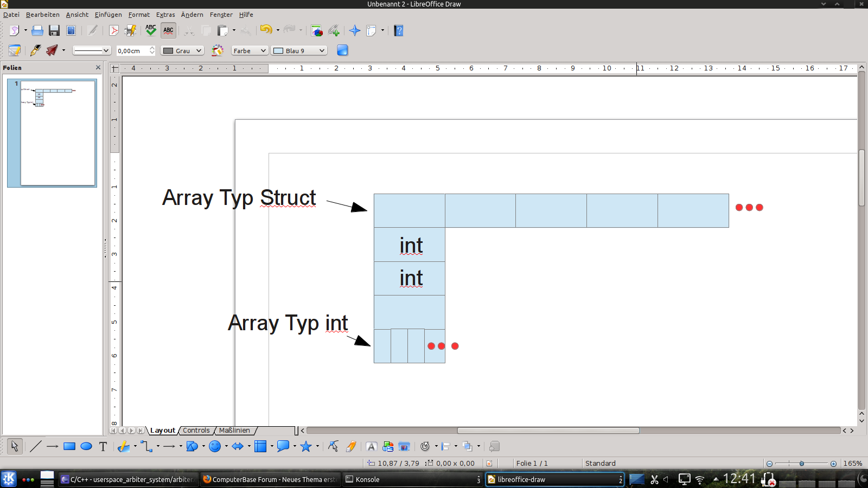This screenshot has height=488, width=868.
Task: Select slide 1 thumbnail in Folien panel
Action: pos(52,133)
